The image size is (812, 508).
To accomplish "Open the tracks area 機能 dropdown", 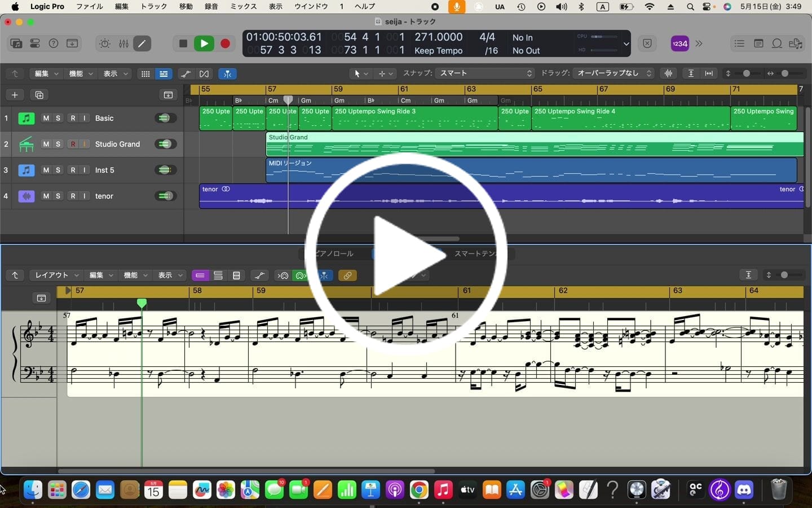I will (81, 73).
